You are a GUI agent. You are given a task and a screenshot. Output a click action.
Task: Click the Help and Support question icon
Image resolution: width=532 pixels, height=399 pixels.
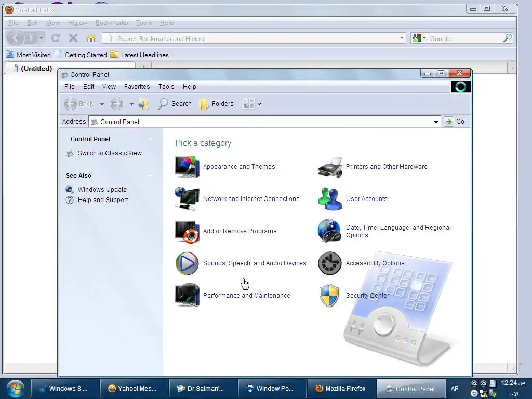click(70, 200)
